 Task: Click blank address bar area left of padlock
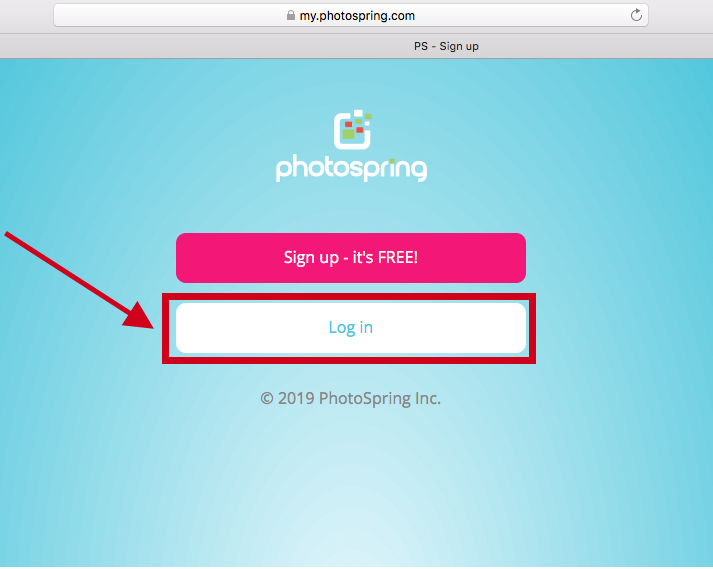pyautogui.click(x=168, y=15)
